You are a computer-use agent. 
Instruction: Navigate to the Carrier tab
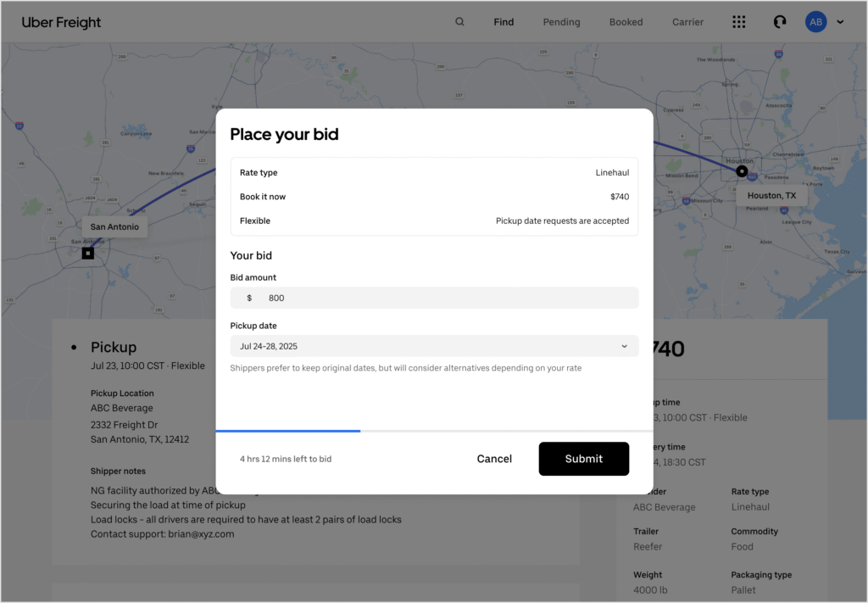click(687, 22)
